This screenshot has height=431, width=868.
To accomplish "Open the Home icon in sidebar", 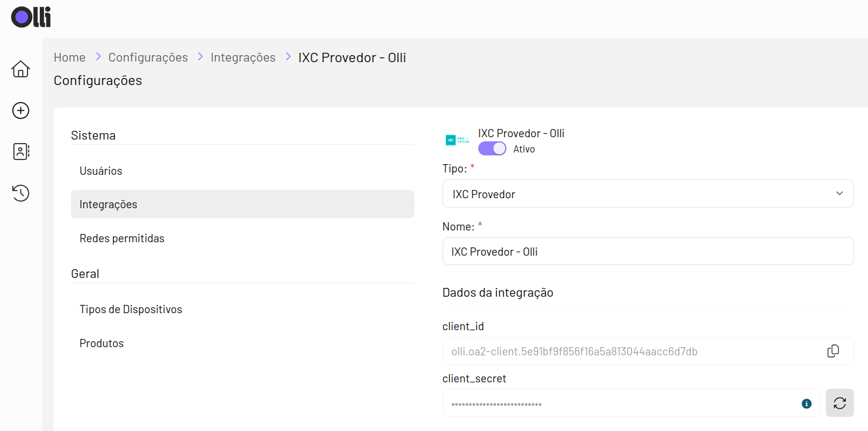I will tap(21, 69).
